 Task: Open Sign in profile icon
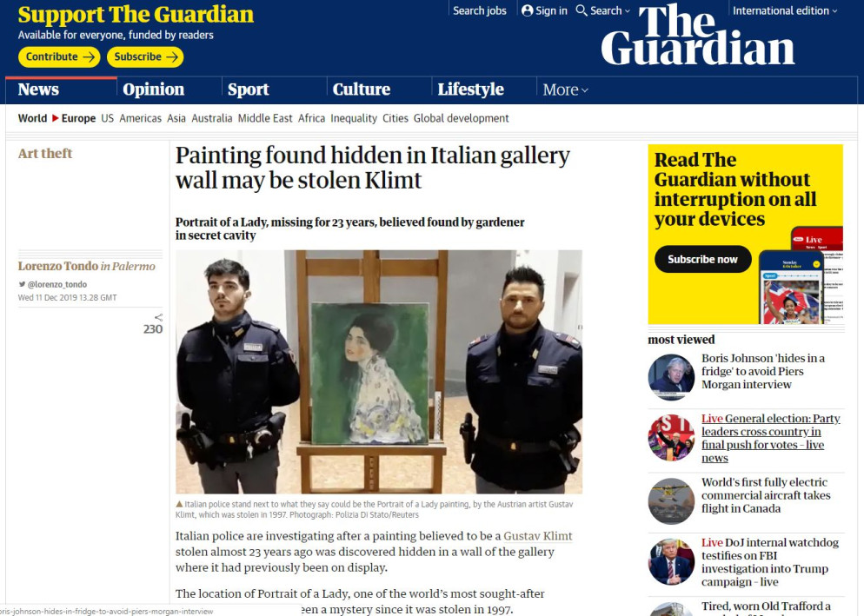pyautogui.click(x=528, y=10)
